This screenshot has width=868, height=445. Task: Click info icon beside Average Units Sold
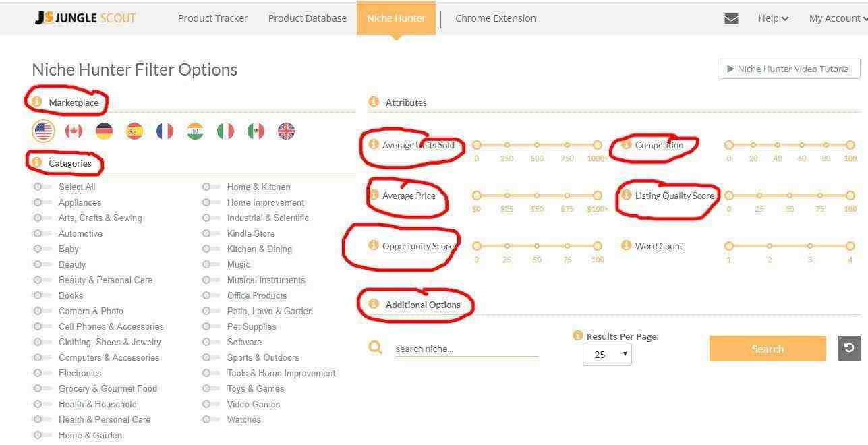point(373,144)
